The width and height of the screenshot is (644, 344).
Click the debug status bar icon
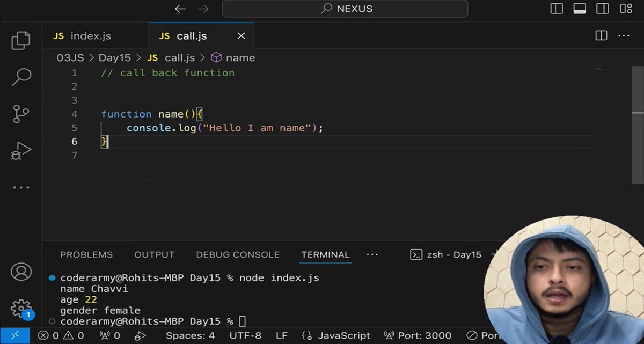140,336
